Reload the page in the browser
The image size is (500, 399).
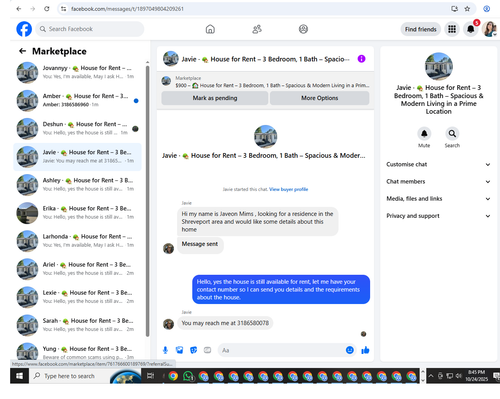[47, 9]
